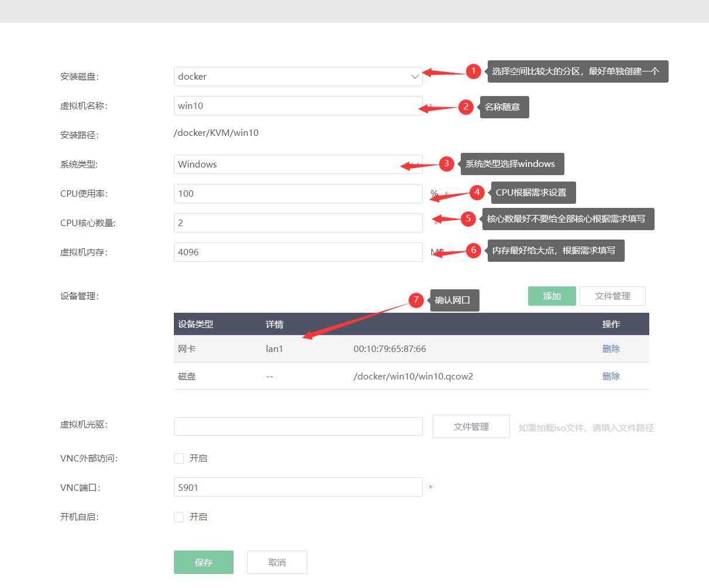This screenshot has height=588, width=709.
Task: Click the dropdown arrow on the disk selector
Action: click(x=415, y=76)
